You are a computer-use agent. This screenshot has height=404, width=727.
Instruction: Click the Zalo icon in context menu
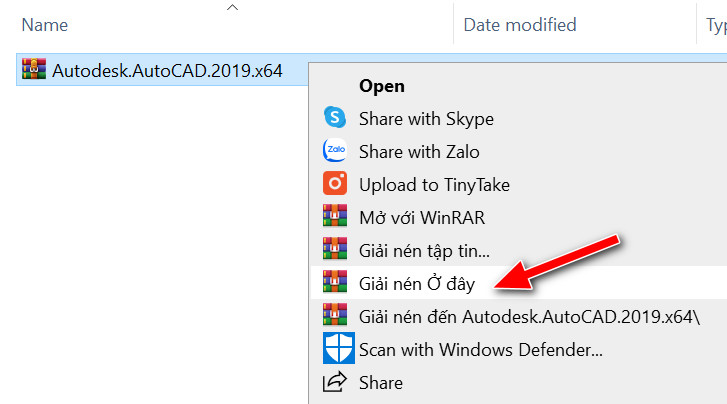click(x=335, y=151)
